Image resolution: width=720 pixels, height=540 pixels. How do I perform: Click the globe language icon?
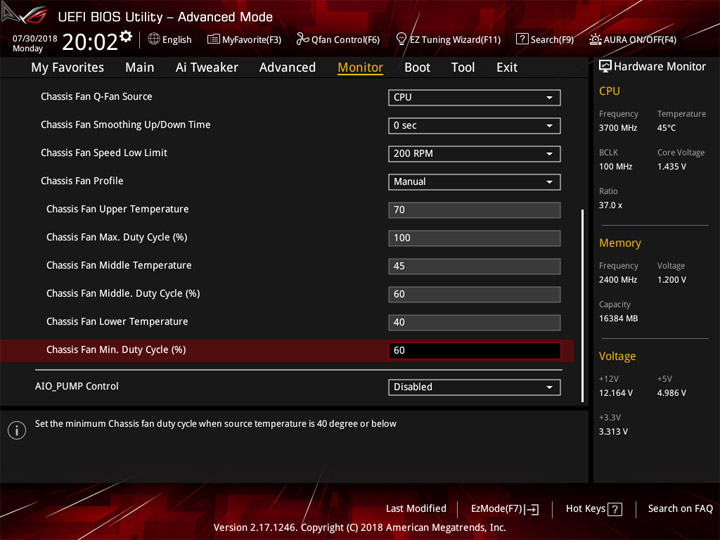(x=154, y=39)
